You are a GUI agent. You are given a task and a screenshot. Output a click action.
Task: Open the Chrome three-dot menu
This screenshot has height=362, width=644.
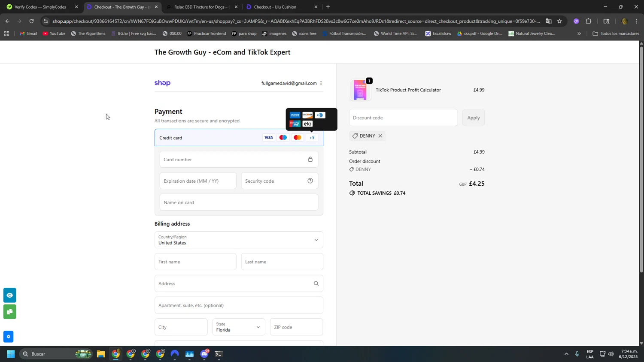(x=637, y=21)
